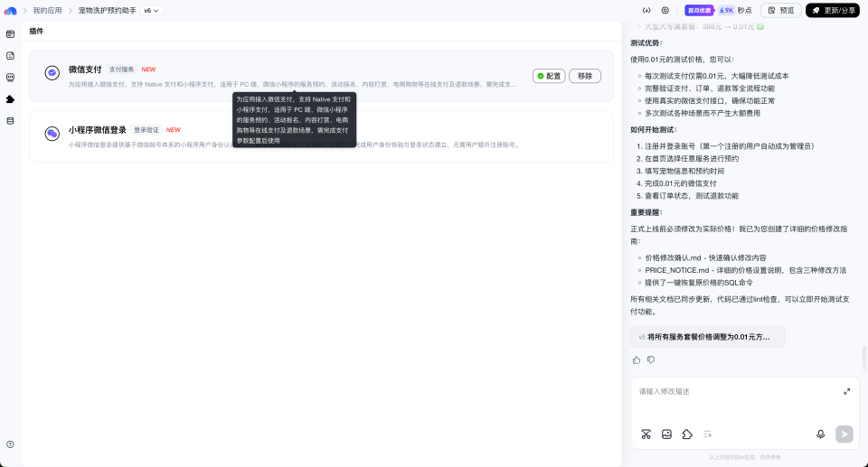Viewport: 868px width, 467px height.
Task: Click the microphone voice input icon
Action: pyautogui.click(x=821, y=434)
